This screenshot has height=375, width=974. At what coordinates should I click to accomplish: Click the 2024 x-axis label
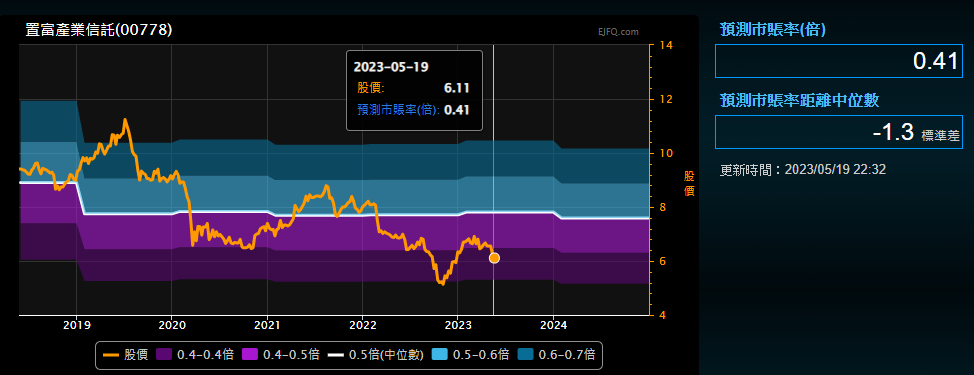(x=553, y=324)
